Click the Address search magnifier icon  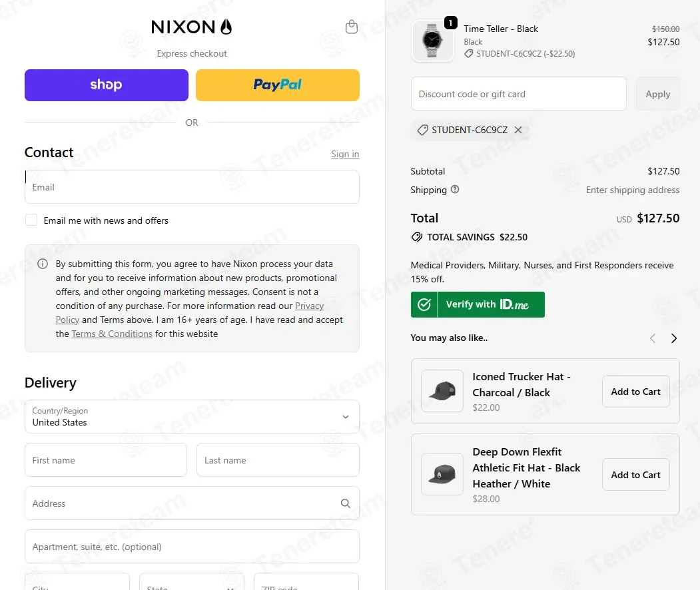[x=345, y=503]
